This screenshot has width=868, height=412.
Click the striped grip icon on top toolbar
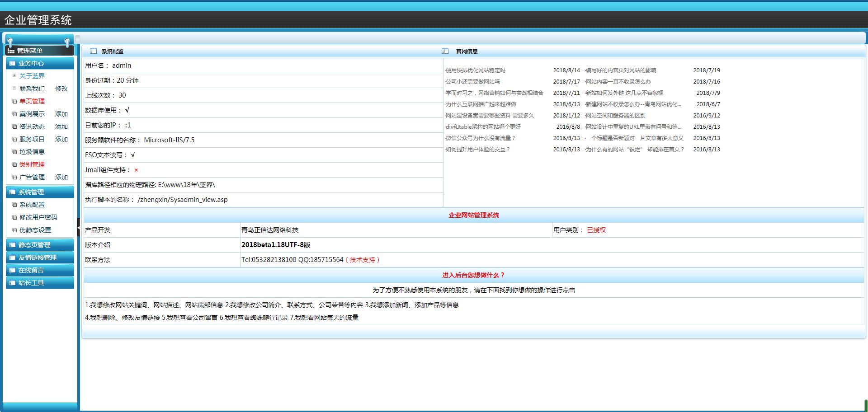coord(78,38)
